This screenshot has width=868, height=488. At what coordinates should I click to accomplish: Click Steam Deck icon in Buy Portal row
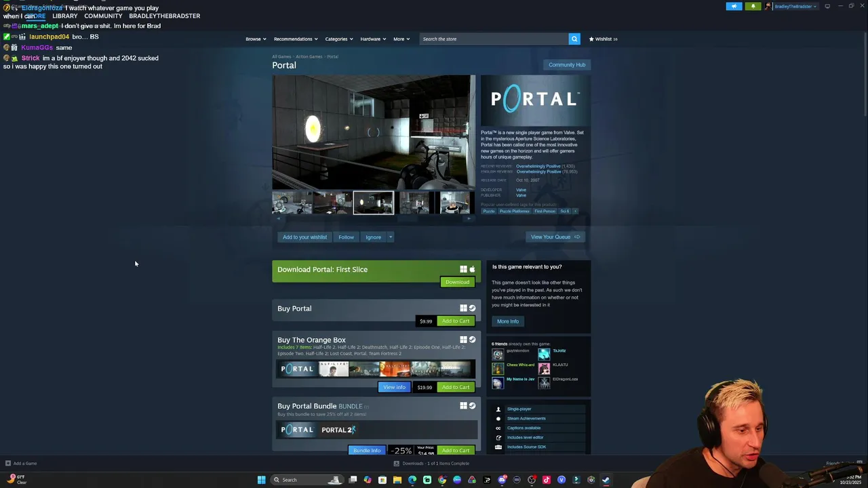[x=473, y=308]
